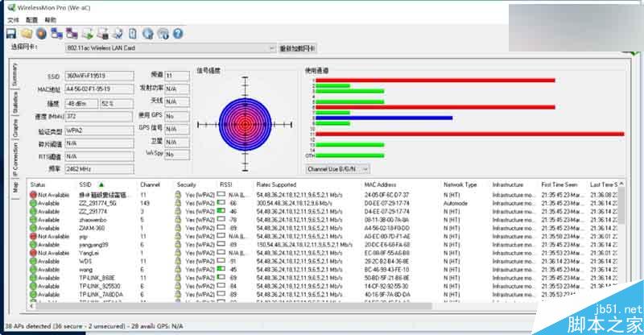
Task: Click the MAC address field A4-56-02-F1-95-19
Action: [x=99, y=89]
